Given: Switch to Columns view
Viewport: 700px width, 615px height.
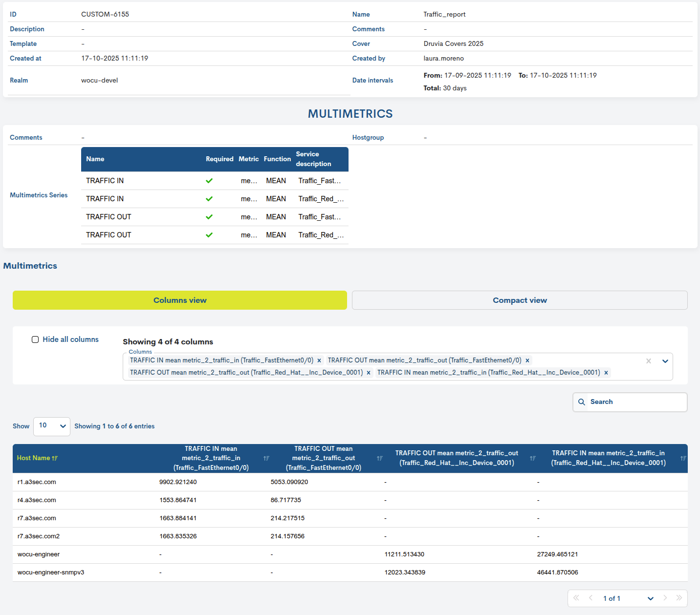Looking at the screenshot, I should 180,300.
